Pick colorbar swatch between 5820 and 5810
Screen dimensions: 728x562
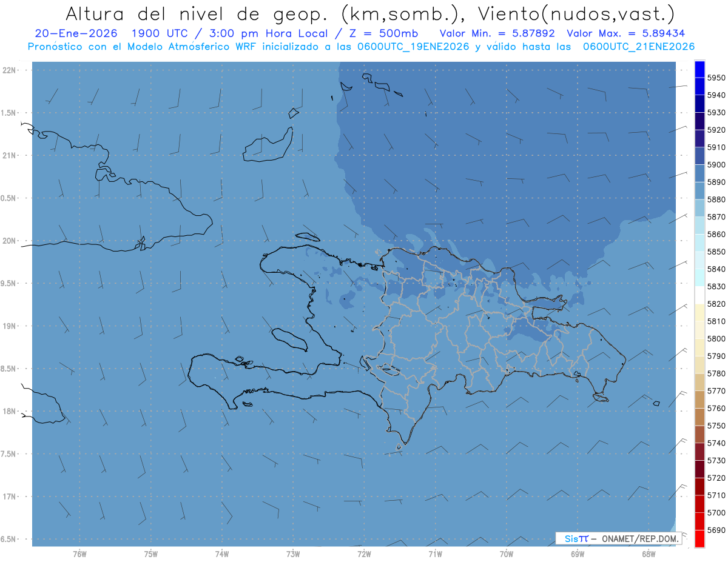699,312
